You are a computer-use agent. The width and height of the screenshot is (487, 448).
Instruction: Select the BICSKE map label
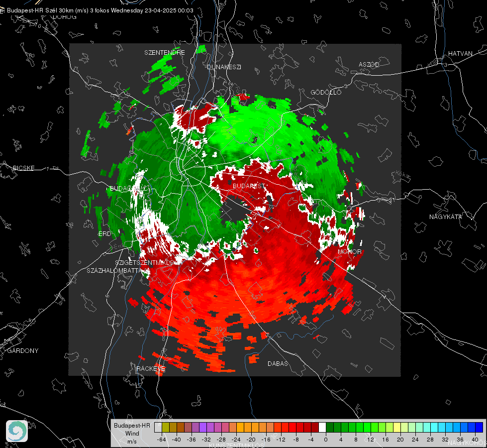23,168
